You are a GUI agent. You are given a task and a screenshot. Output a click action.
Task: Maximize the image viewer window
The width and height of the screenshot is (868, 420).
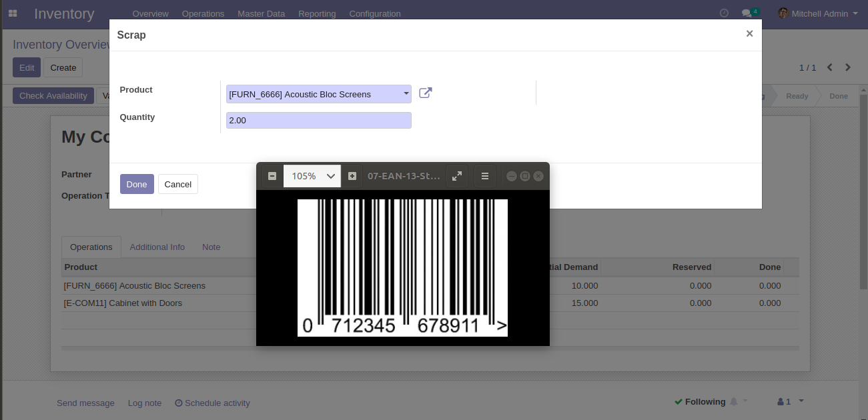coord(525,176)
